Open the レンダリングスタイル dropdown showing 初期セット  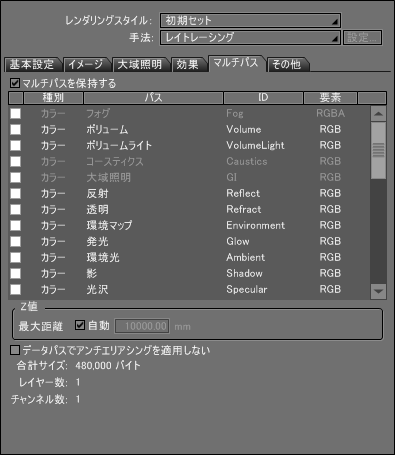(x=250, y=21)
